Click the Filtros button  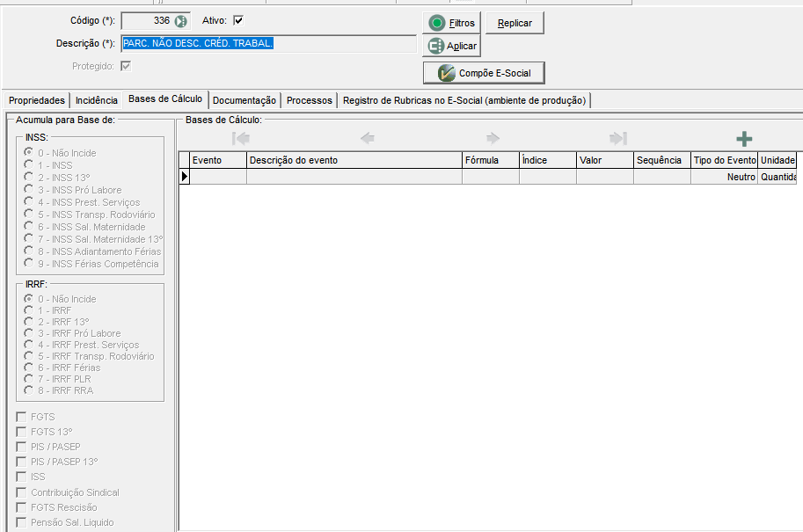(451, 23)
